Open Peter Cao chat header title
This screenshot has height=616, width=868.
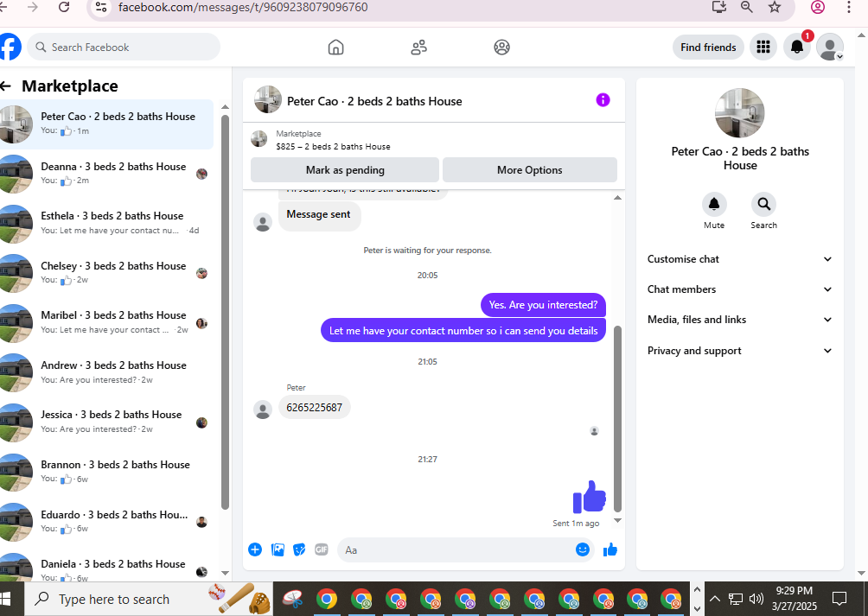coord(374,101)
